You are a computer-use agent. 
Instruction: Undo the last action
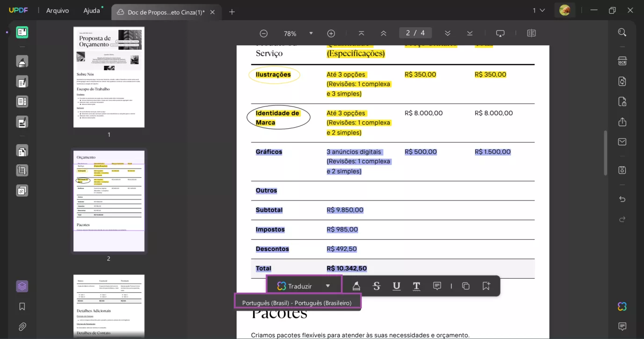(x=622, y=199)
